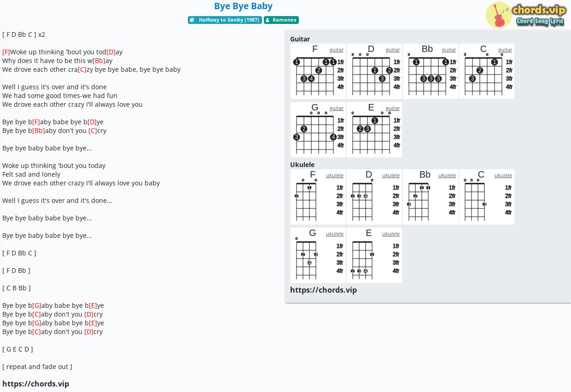Click the Ukulele section heading
The width and height of the screenshot is (571, 392).
(303, 165)
